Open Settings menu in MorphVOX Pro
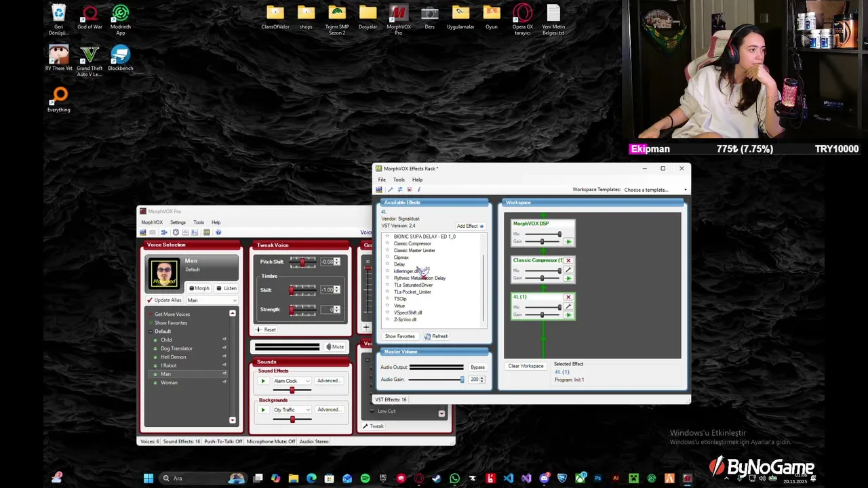The image size is (868, 488). [178, 222]
